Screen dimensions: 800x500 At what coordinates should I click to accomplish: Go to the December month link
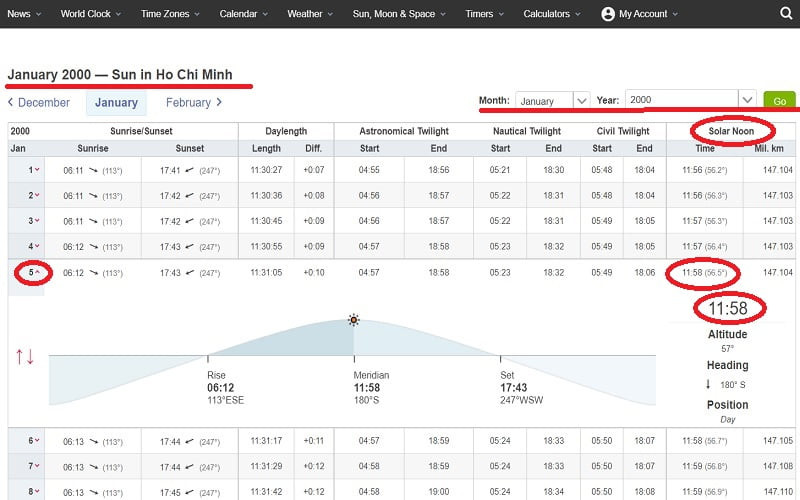(44, 102)
